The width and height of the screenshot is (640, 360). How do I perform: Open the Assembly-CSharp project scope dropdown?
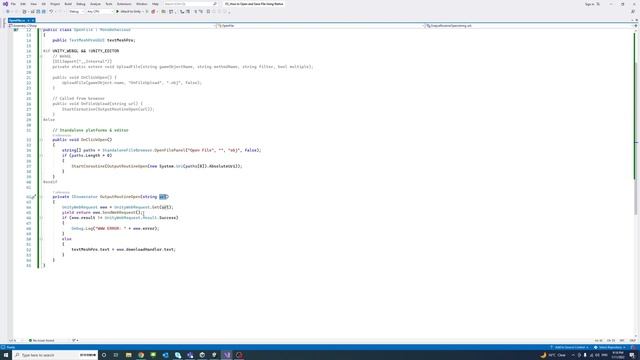(112, 26)
